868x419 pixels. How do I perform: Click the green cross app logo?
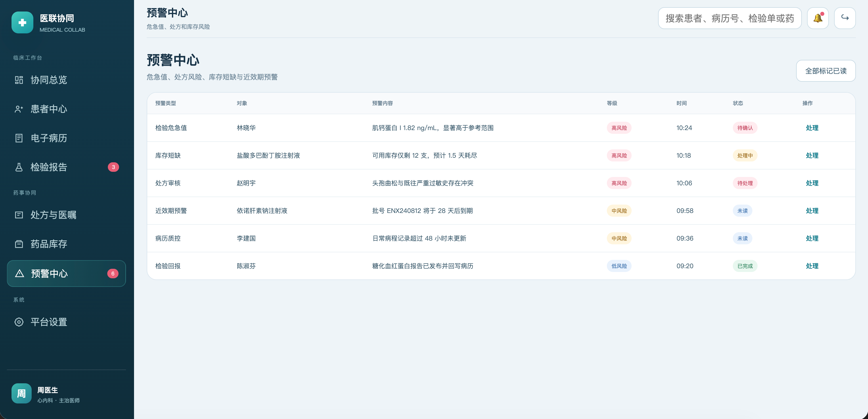(22, 22)
